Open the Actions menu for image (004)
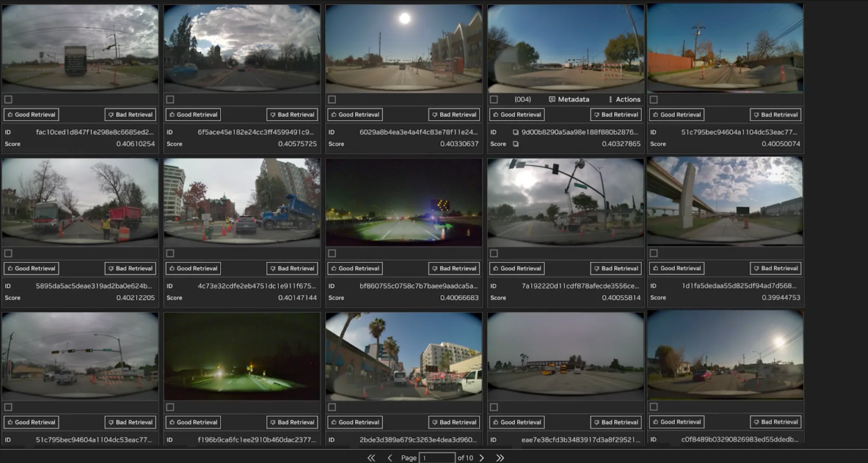This screenshot has height=463, width=868. (624, 99)
